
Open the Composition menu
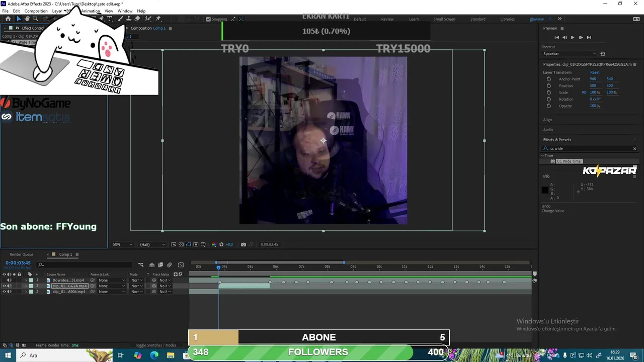click(x=36, y=11)
